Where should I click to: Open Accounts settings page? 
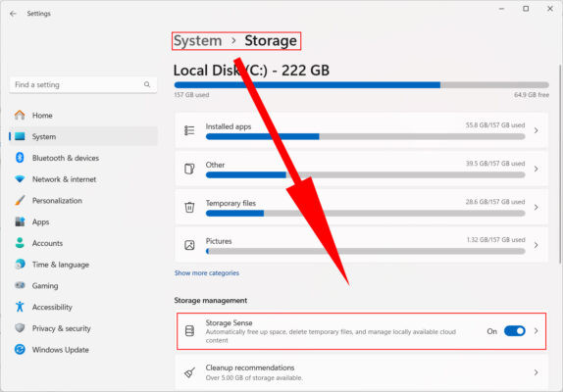[x=83, y=243]
